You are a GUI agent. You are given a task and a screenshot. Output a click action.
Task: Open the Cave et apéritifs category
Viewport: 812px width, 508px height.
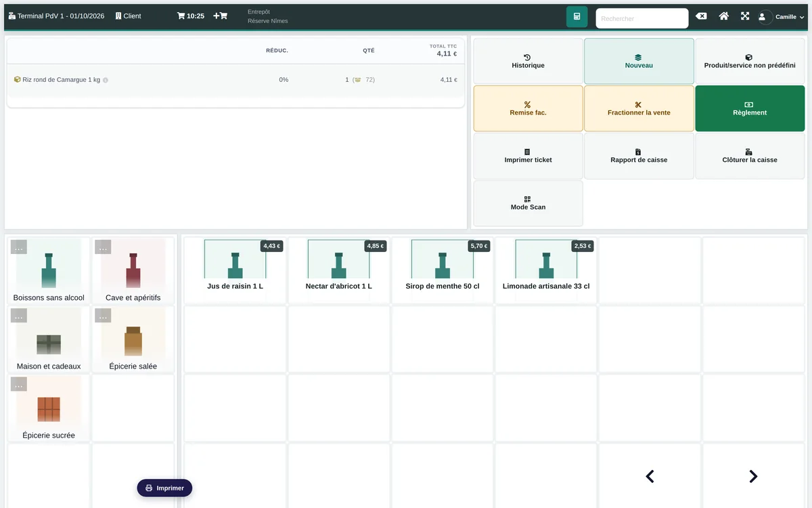(133, 272)
